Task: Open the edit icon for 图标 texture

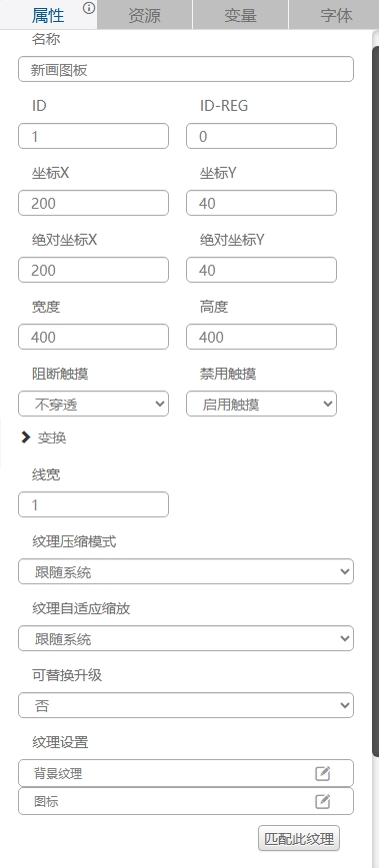Action: 322,801
